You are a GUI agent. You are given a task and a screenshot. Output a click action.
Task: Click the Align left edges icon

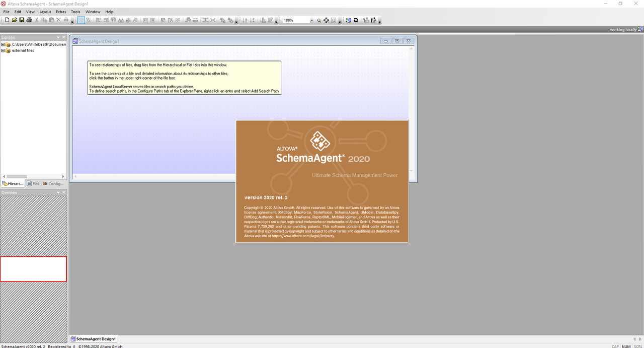pyautogui.click(x=99, y=20)
